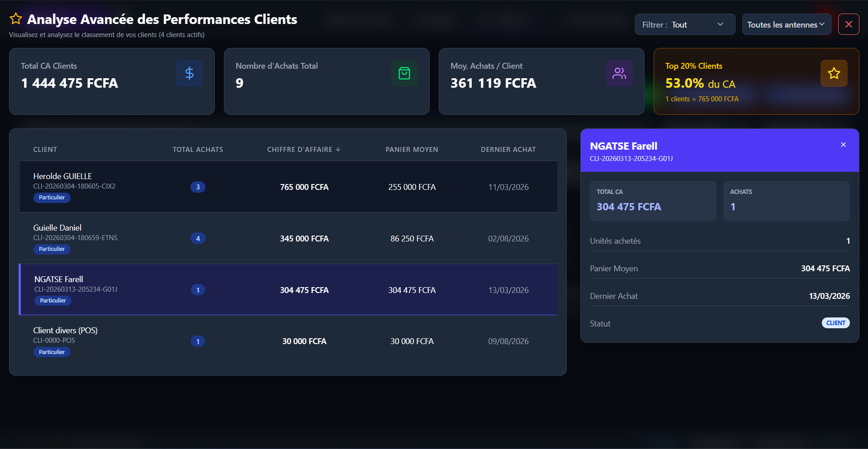The image size is (868, 449).
Task: Sort by Panier Moyen column header
Action: coord(412,150)
